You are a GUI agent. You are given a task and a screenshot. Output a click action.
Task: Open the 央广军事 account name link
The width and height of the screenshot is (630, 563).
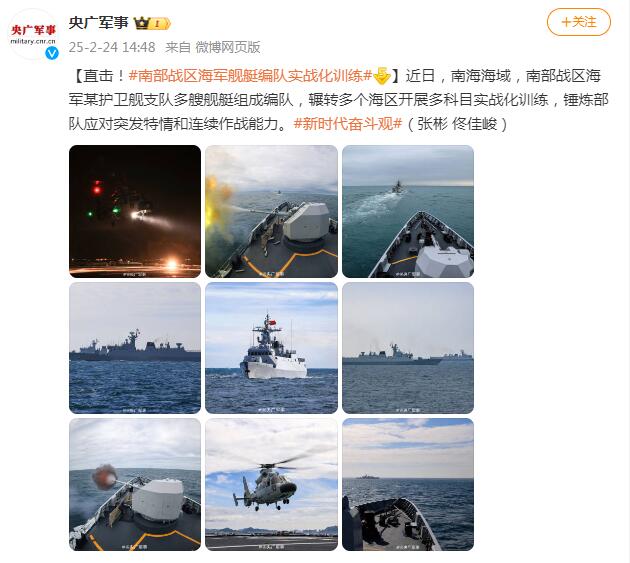(98, 23)
